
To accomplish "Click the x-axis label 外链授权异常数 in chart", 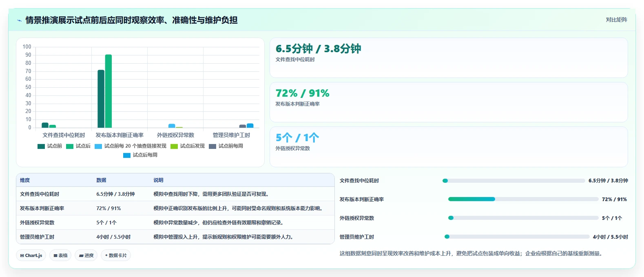I will pyautogui.click(x=175, y=135).
